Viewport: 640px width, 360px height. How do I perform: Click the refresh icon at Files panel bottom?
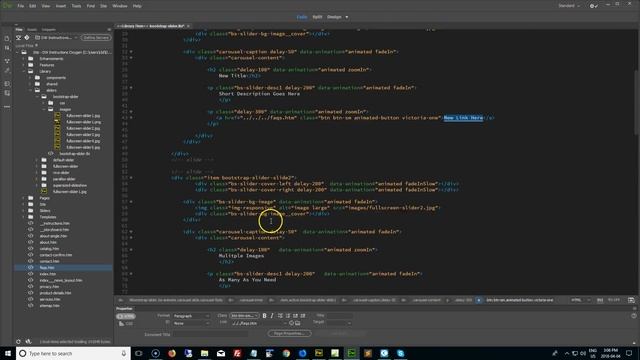click(x=18, y=342)
